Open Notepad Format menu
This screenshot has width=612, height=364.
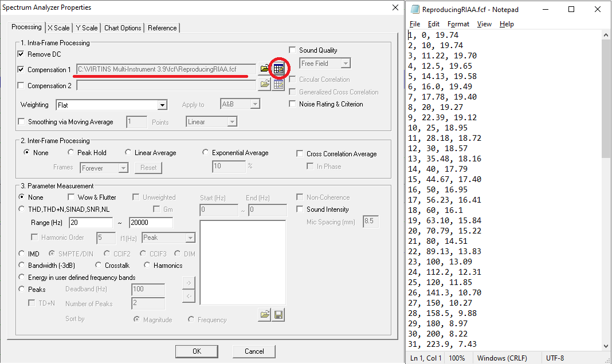(458, 24)
